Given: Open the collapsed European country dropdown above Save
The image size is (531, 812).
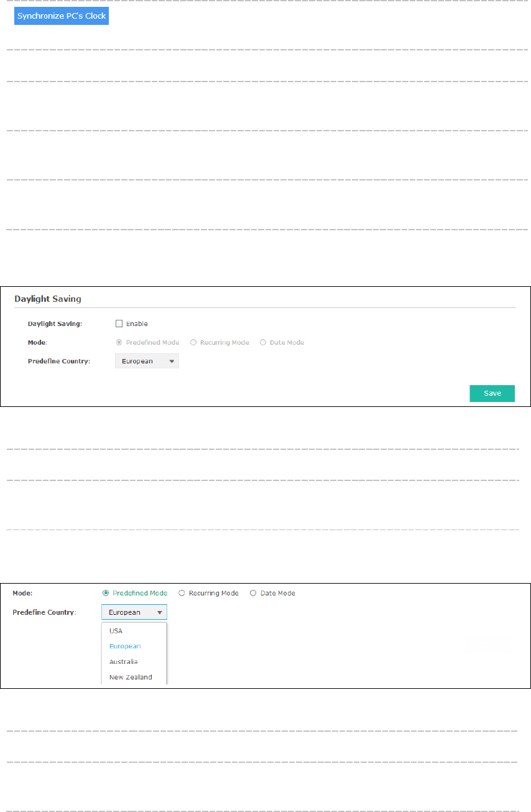Looking at the screenshot, I should [x=146, y=361].
